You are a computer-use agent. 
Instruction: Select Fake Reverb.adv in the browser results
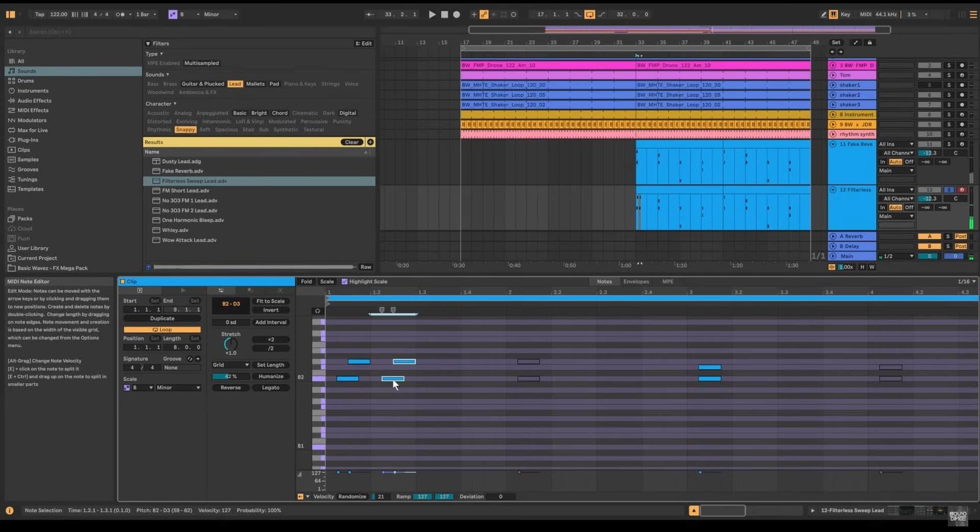coord(182,171)
